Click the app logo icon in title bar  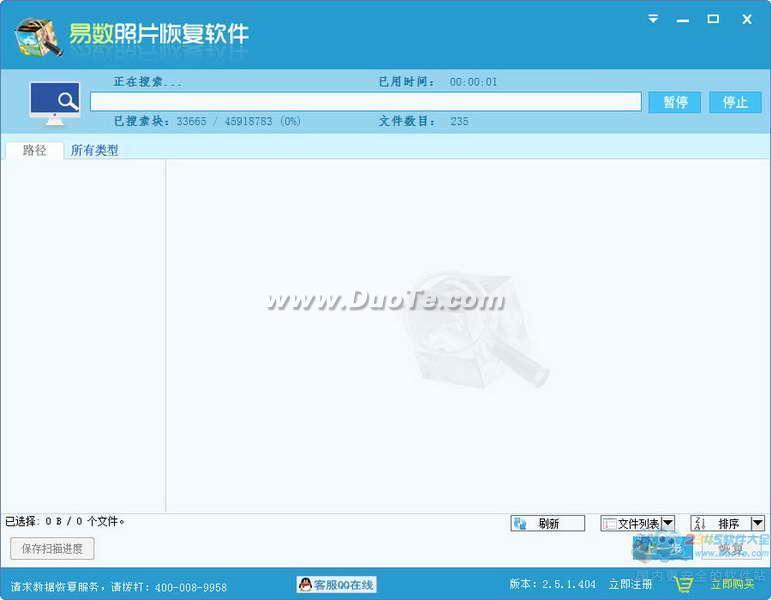(x=38, y=36)
